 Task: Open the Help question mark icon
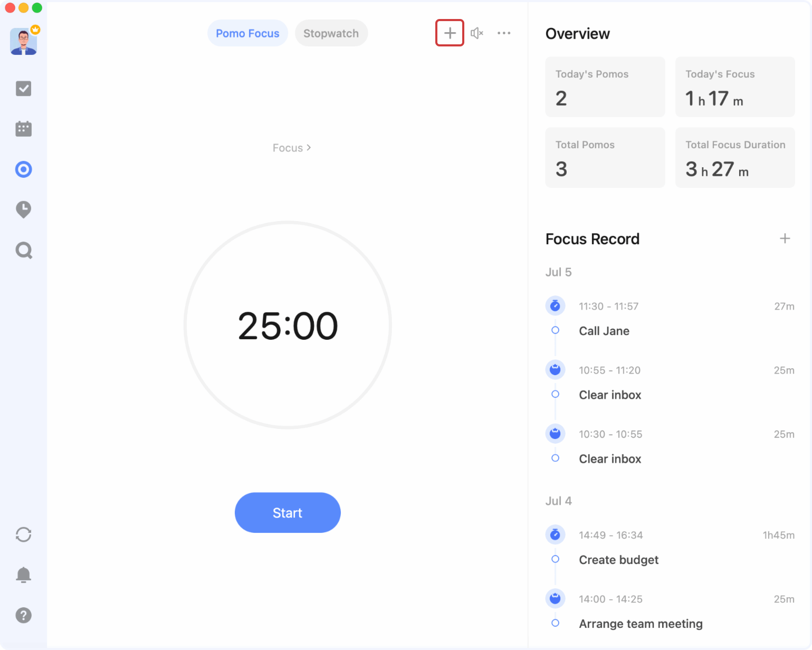pos(24,615)
